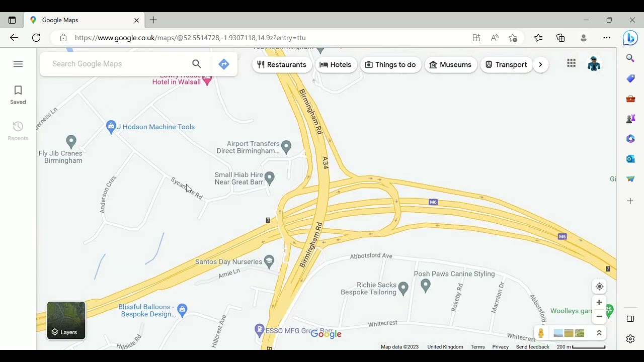The image size is (644, 362).
Task: Select Richie Sacks Bespoke Tailoring pin
Action: tap(403, 289)
